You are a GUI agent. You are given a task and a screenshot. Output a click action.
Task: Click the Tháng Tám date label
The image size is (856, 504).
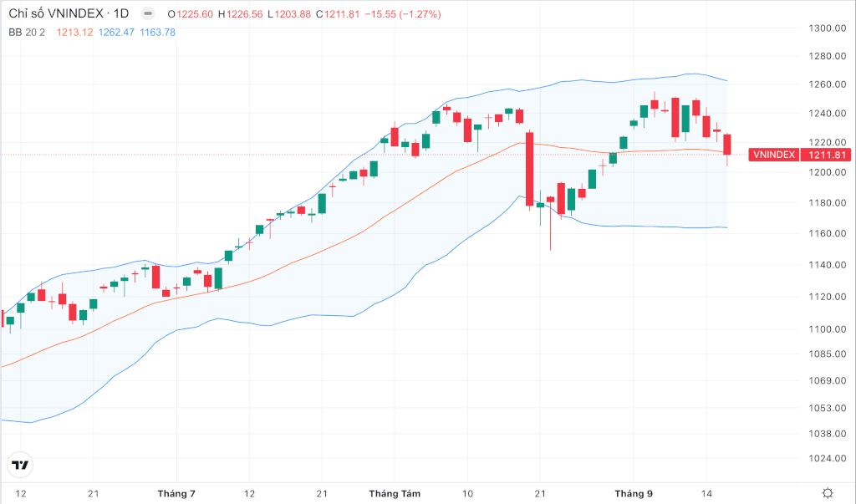395,494
